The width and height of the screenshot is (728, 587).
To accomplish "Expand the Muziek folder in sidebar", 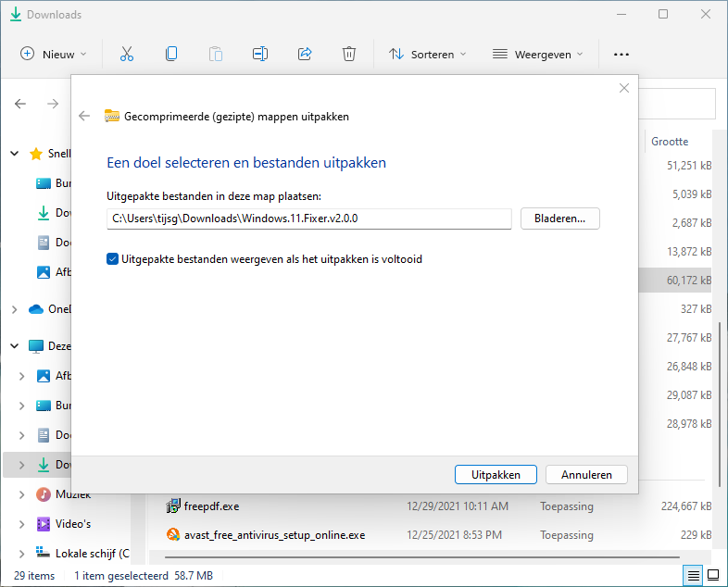I will tap(22, 494).
